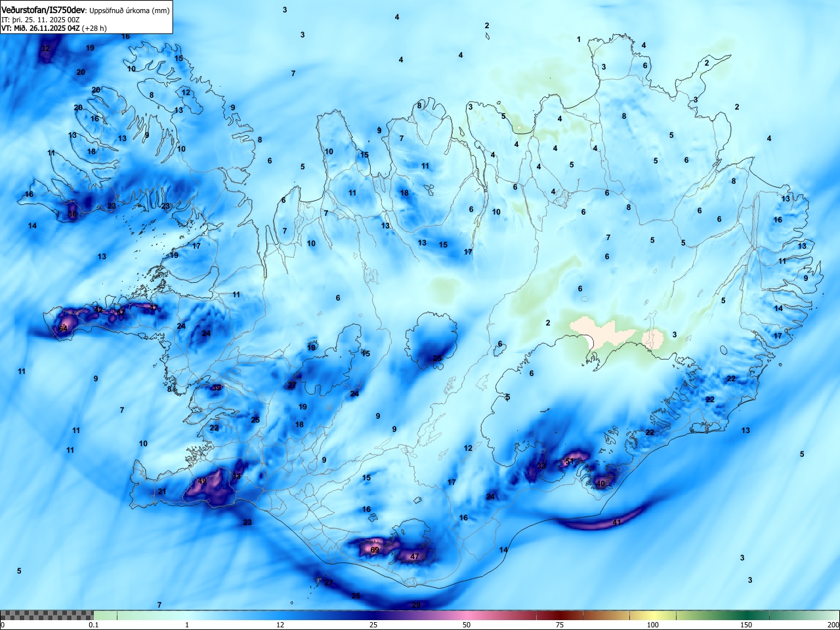Select the 'VT: Mið. 26.11.2025 04Z' line
The height and width of the screenshot is (630, 840).
point(41,28)
